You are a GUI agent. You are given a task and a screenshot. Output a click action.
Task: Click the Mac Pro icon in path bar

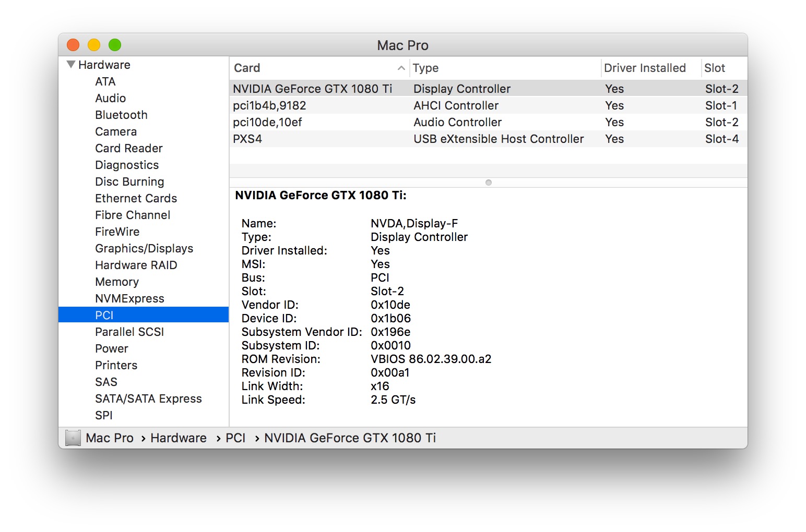[73, 438]
